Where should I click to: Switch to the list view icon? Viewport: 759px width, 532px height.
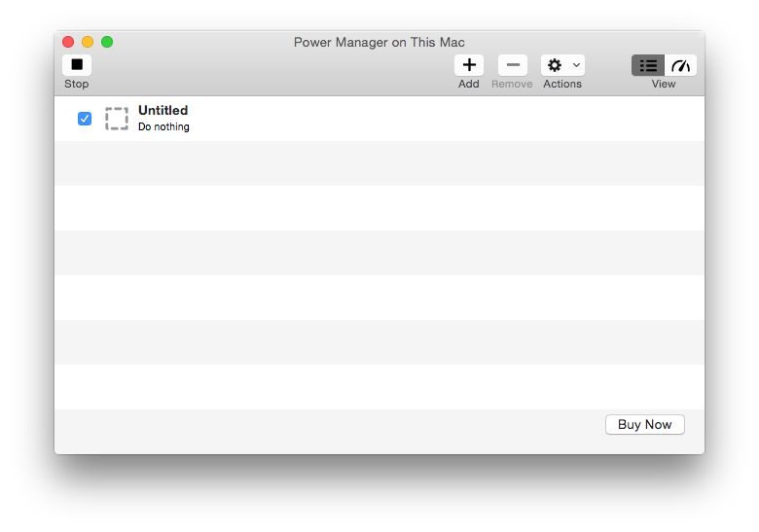click(x=648, y=65)
